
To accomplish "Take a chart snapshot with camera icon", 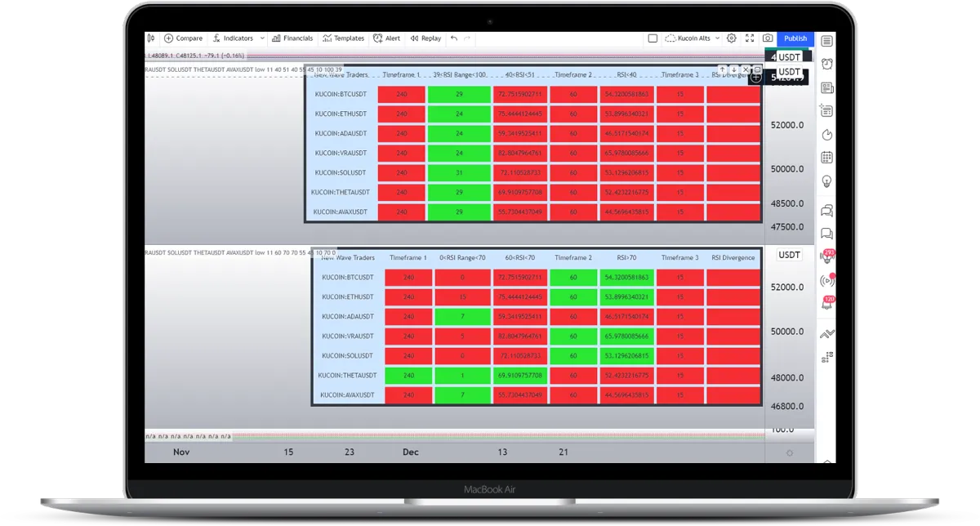I will click(x=768, y=38).
